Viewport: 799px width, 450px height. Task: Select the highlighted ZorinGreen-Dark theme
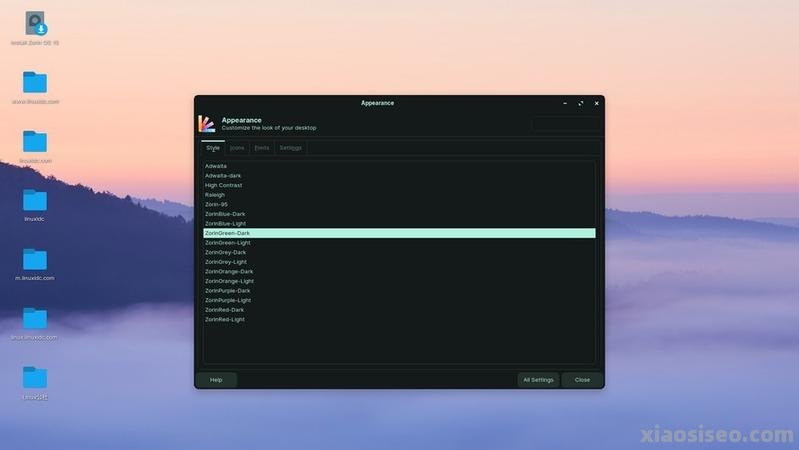tap(399, 233)
